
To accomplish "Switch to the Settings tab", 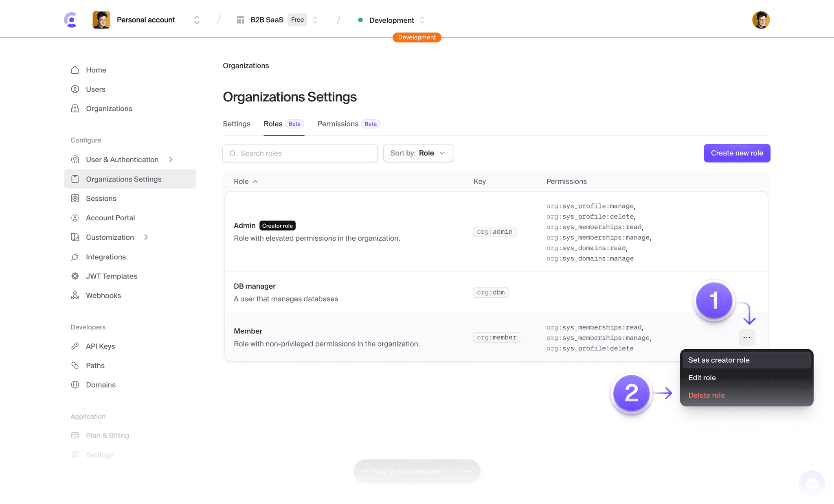I will (237, 124).
